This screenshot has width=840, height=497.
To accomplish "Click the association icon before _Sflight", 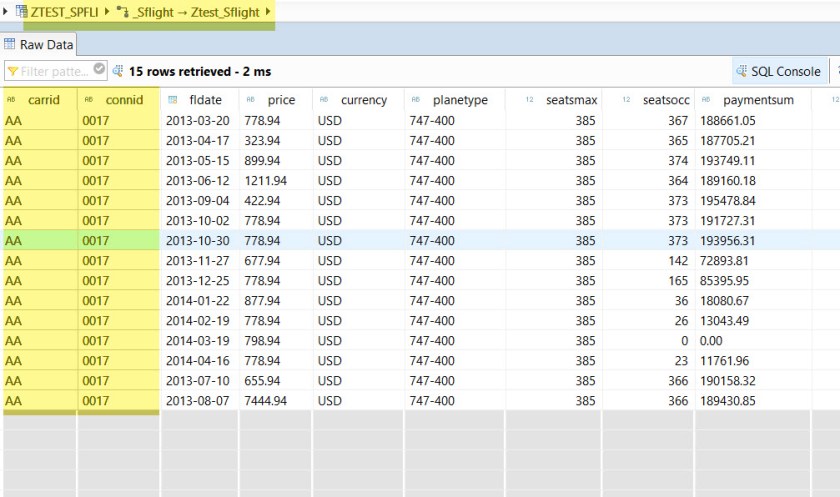I will point(123,12).
